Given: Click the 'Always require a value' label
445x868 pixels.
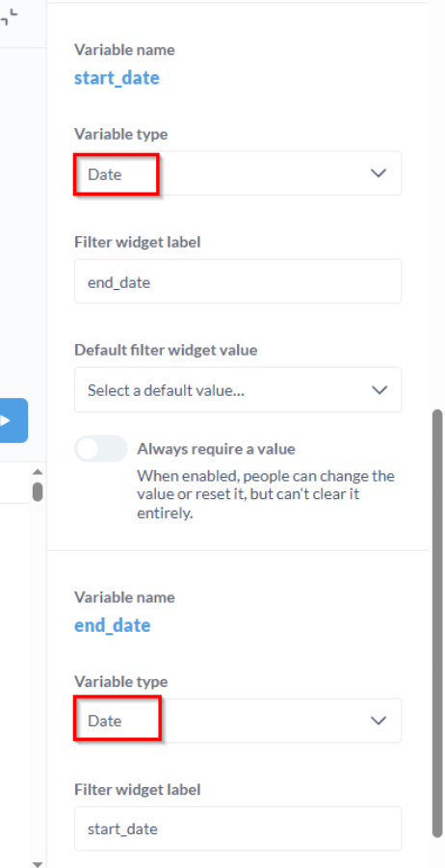Looking at the screenshot, I should 216,448.
